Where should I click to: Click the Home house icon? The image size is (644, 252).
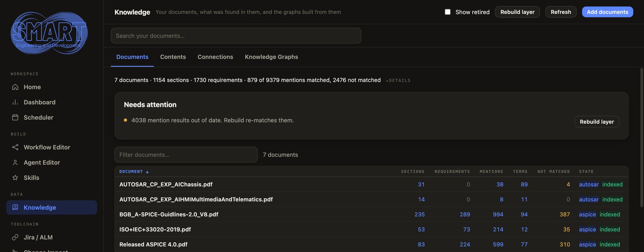coord(15,87)
